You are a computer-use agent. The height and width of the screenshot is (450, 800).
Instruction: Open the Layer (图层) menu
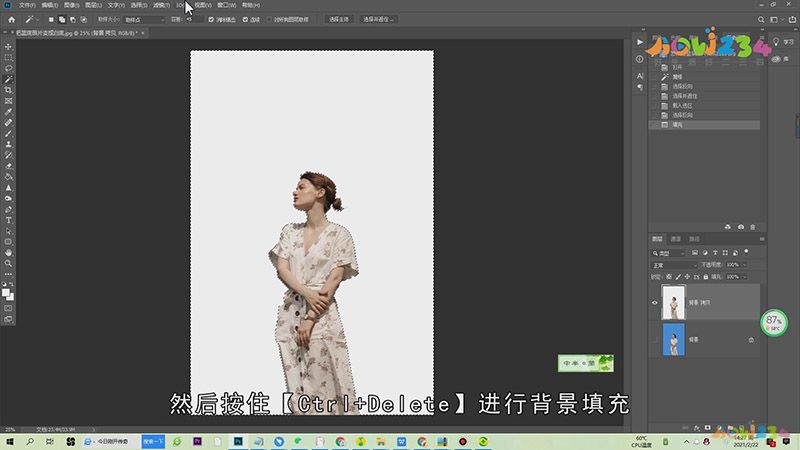tap(93, 5)
